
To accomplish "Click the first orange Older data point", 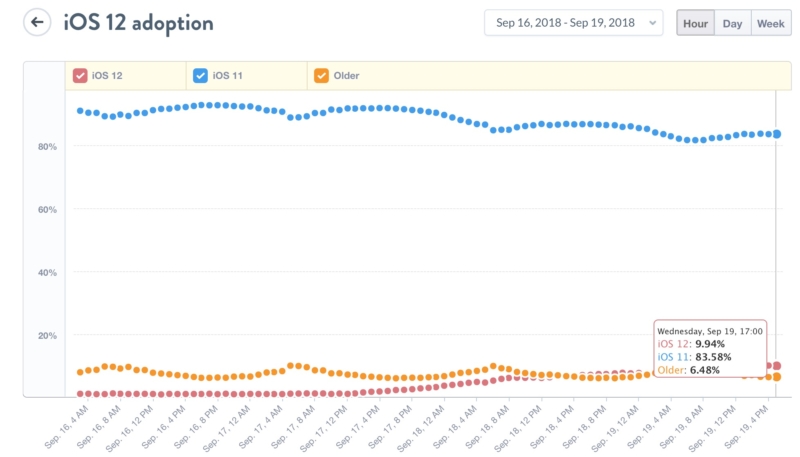I will [x=80, y=372].
